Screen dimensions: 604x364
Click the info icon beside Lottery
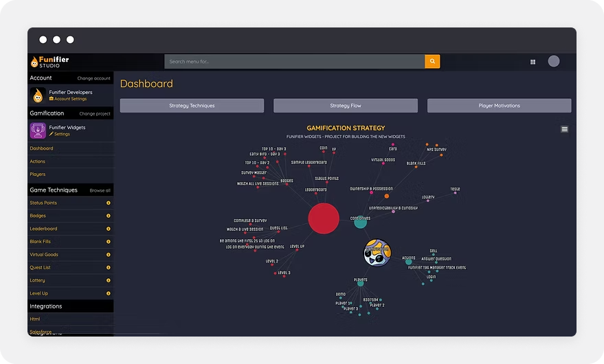(x=109, y=280)
